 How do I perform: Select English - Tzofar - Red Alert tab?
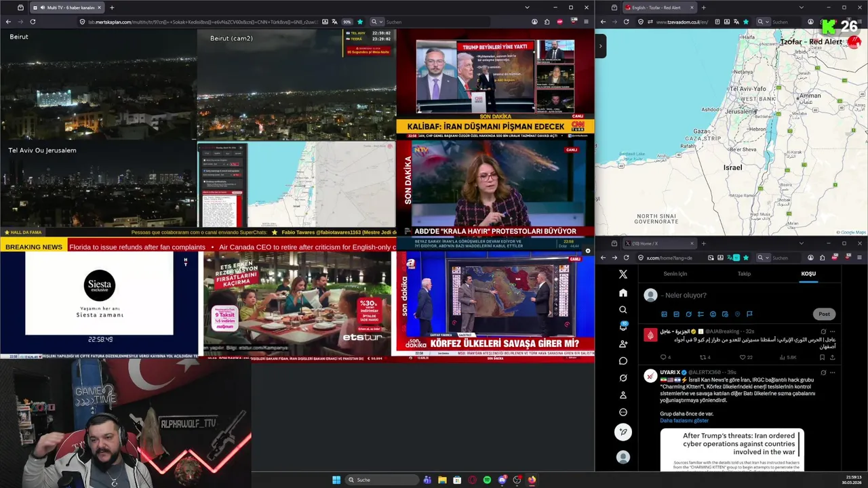(x=658, y=7)
